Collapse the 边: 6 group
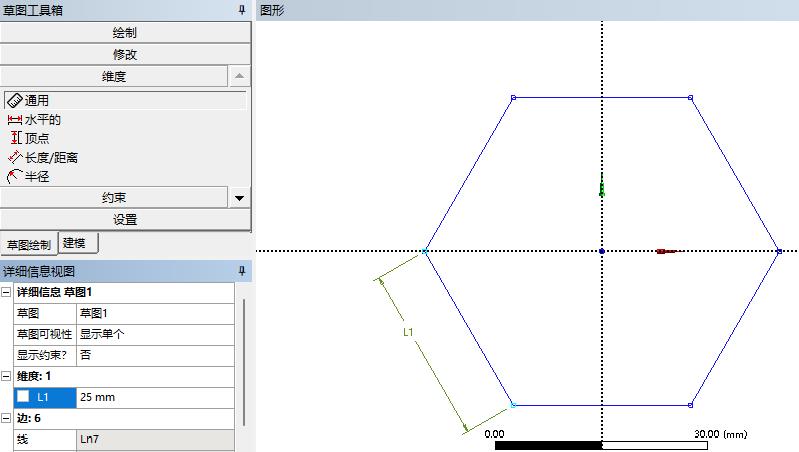The image size is (799, 452). pyautogui.click(x=6, y=418)
